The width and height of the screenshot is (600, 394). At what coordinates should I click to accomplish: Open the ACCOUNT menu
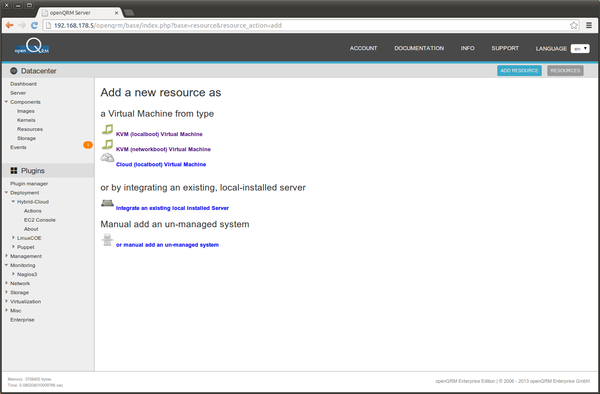pyautogui.click(x=364, y=48)
